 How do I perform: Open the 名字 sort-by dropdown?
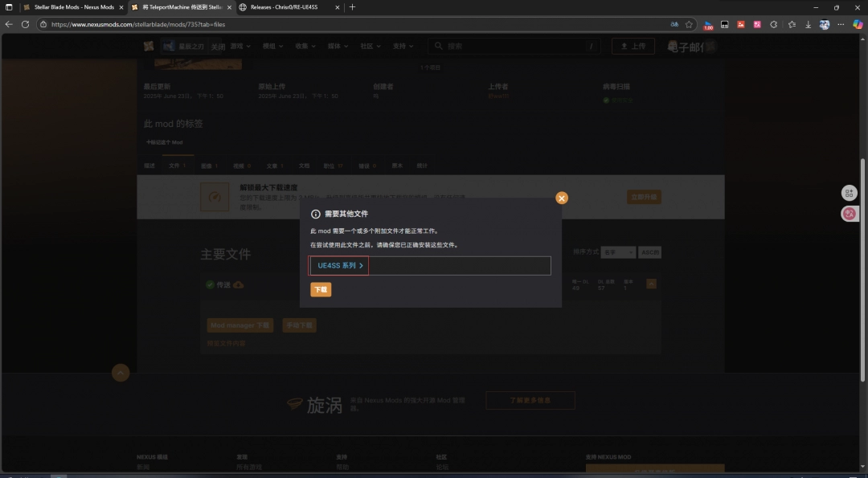[617, 251]
